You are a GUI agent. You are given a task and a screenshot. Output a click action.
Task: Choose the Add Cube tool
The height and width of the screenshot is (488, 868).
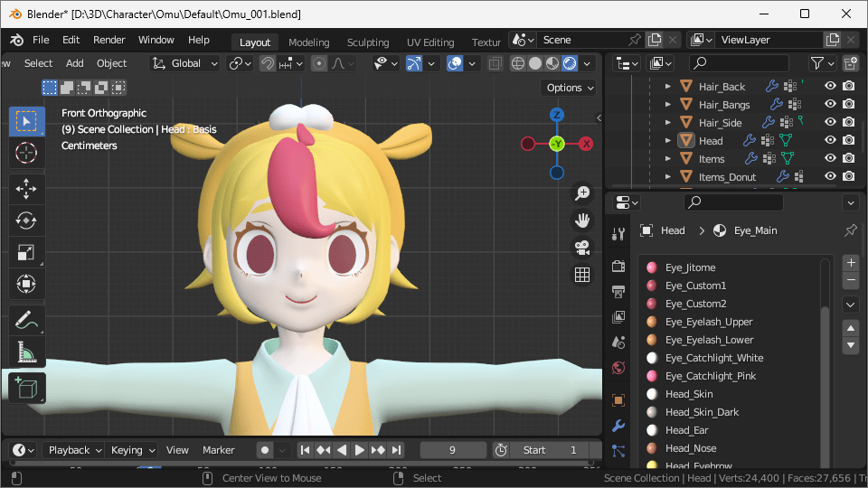click(26, 389)
